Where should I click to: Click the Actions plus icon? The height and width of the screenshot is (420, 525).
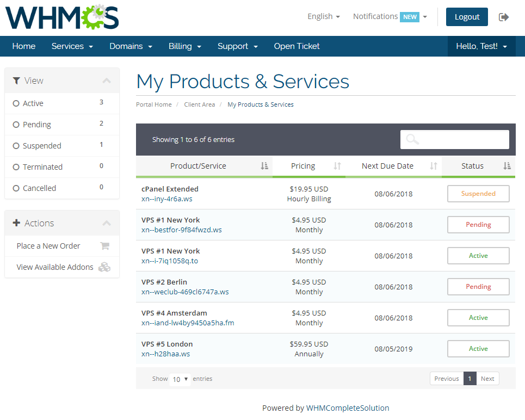point(16,223)
